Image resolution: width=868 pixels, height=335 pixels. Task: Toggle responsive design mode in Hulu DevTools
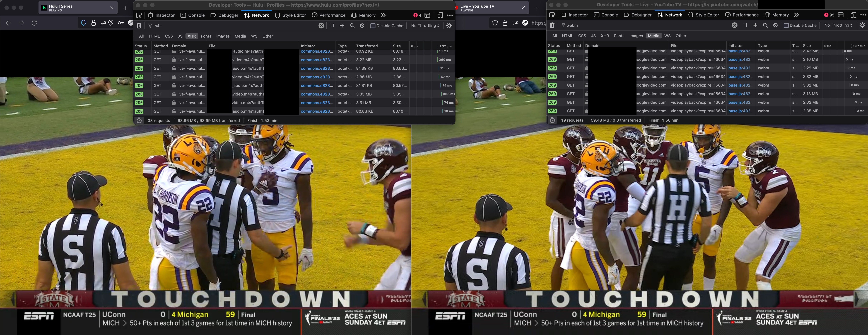pyautogui.click(x=440, y=15)
